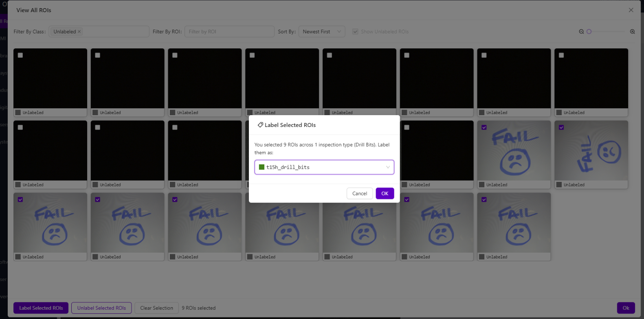Image resolution: width=644 pixels, height=319 pixels.
Task: Click Label Selected ROIs button at bottom
Action: (x=41, y=308)
